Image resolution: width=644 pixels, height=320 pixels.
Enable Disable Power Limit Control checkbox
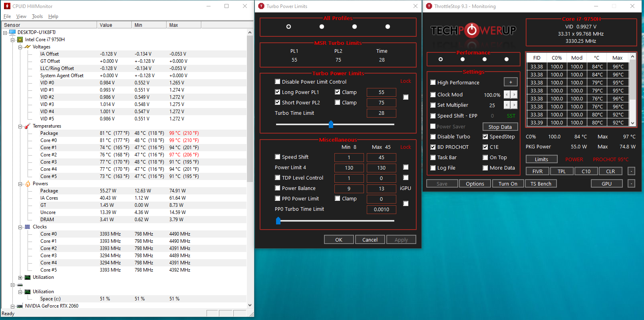pos(278,82)
